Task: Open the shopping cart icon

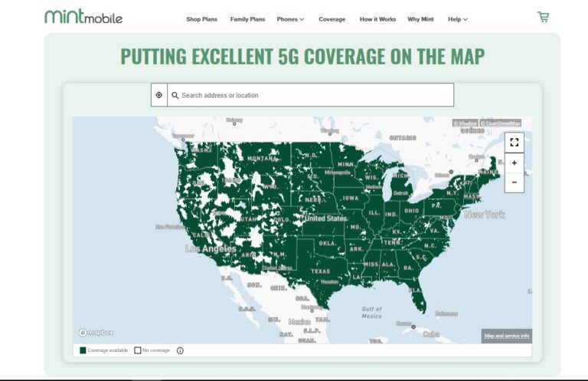Action: pyautogui.click(x=543, y=17)
